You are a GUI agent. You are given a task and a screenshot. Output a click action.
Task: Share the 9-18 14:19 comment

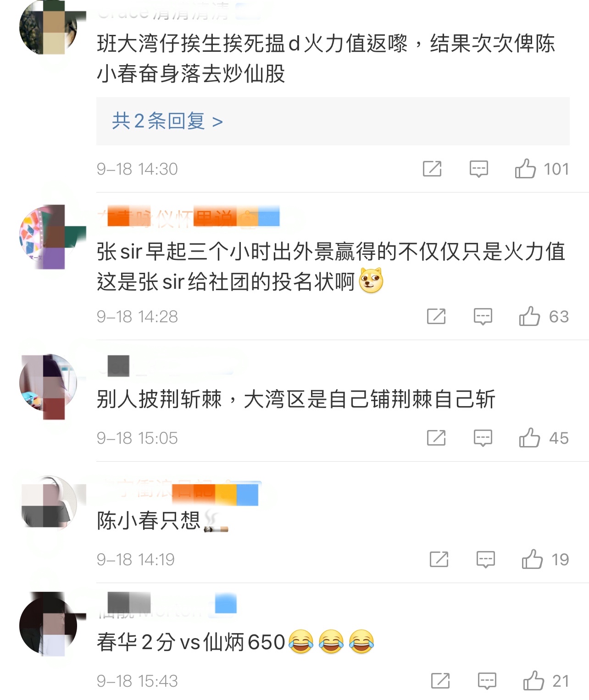click(439, 559)
